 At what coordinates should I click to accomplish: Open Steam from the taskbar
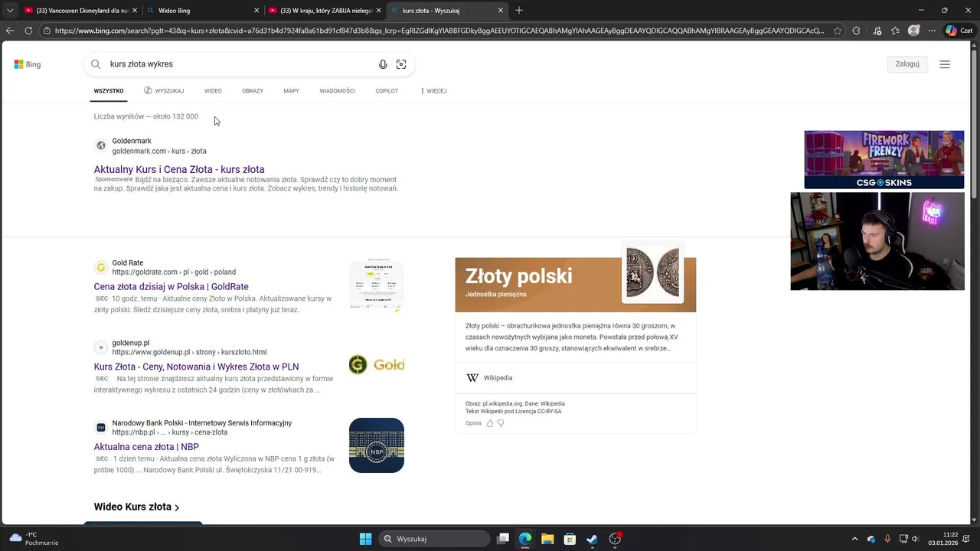[592, 539]
